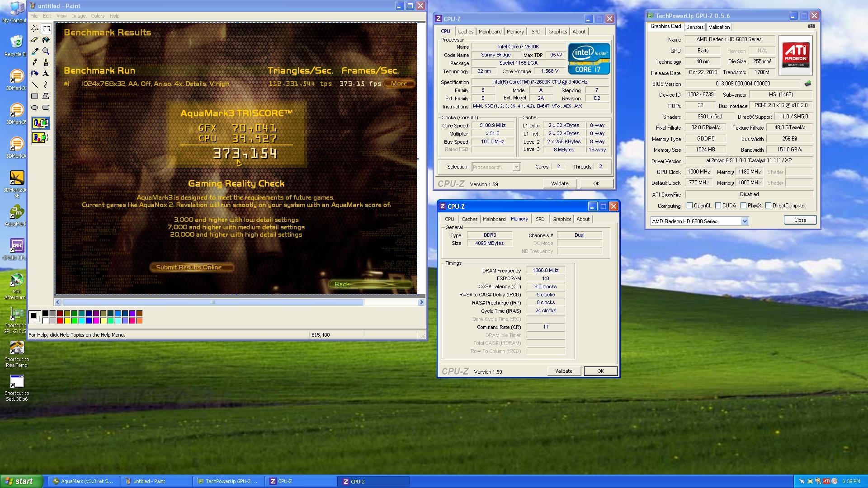
Task: Choose the transparent selection background option
Action: (x=40, y=137)
